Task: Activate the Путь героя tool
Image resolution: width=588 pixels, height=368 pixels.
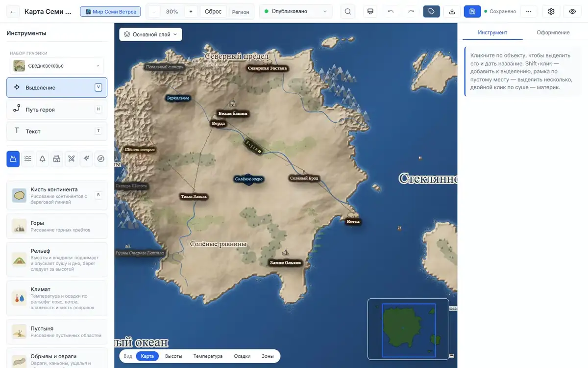Action: (57, 109)
